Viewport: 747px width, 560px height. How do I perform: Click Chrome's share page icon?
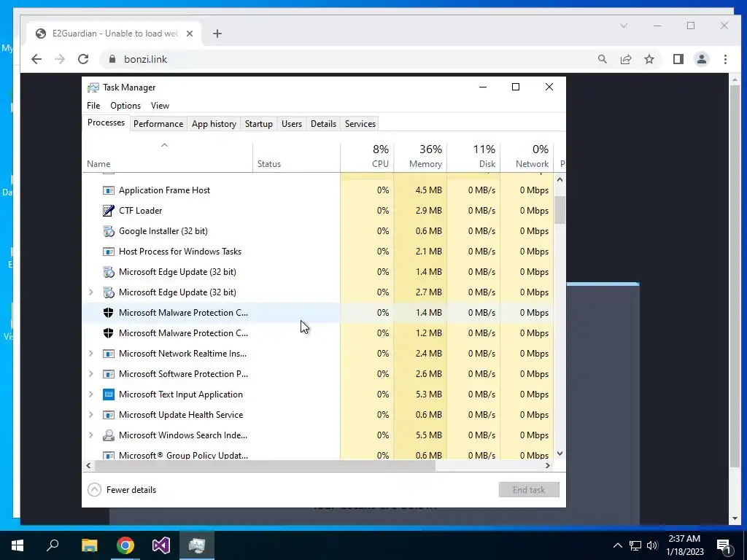625,59
